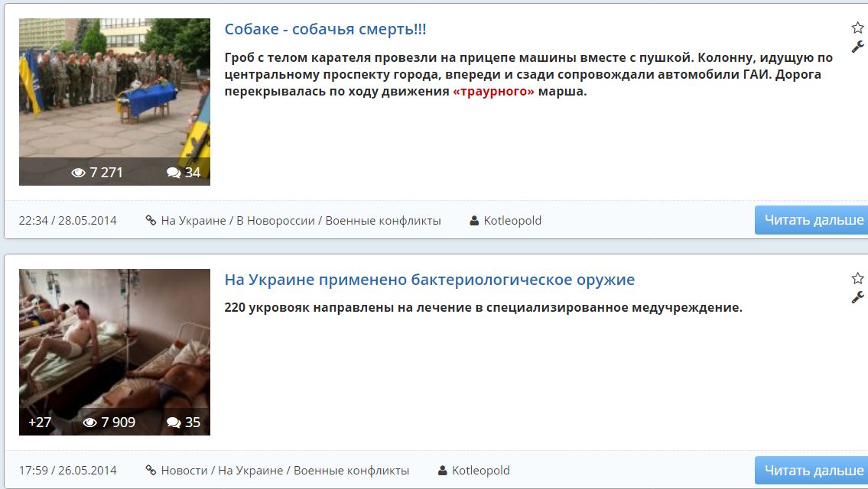The image size is (868, 489).
Task: Open the "Новости" category link
Action: pyautogui.click(x=184, y=471)
